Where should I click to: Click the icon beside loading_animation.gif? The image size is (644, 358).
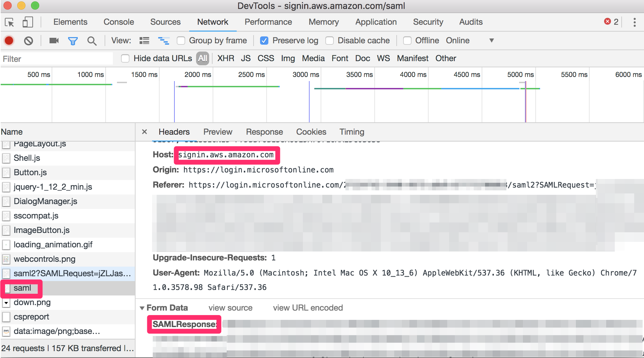tap(6, 245)
